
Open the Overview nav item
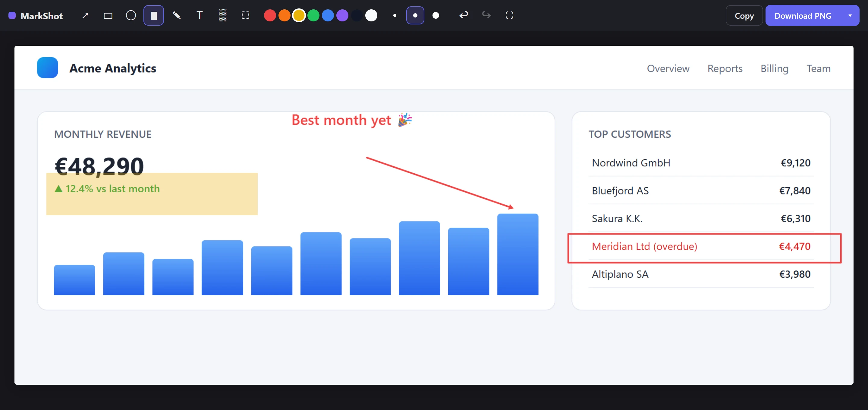tap(668, 68)
